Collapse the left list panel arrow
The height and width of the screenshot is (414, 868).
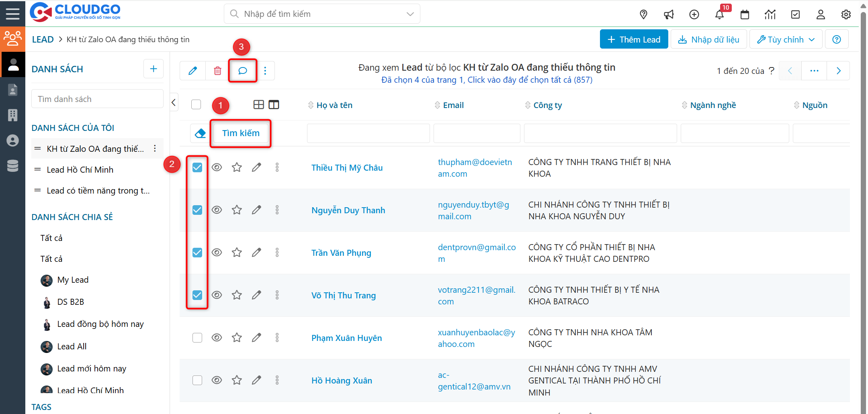(174, 102)
